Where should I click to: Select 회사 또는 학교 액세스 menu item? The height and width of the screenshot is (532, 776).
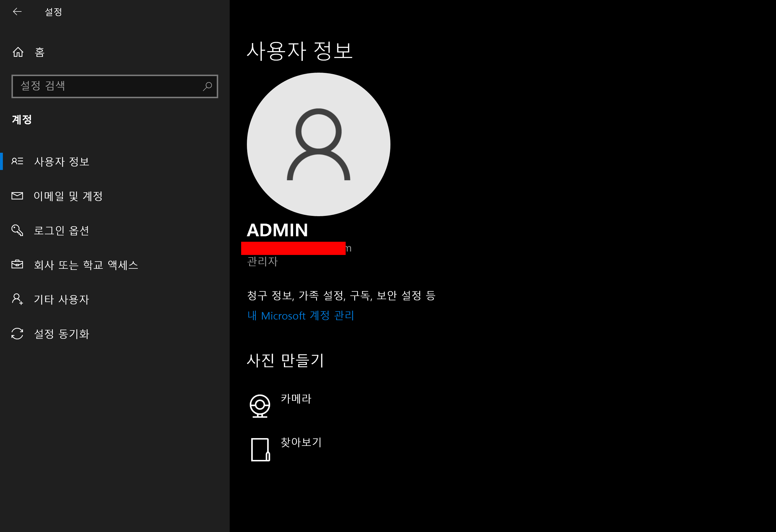(86, 265)
